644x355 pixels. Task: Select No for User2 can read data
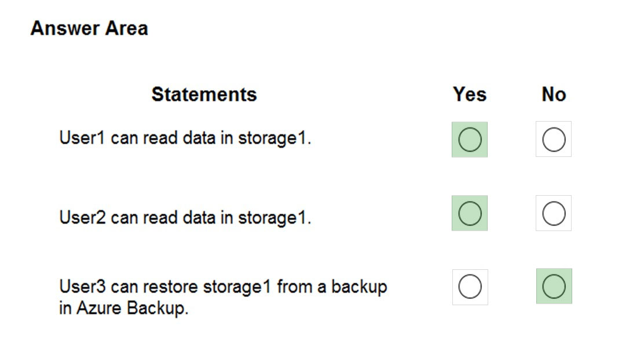point(554,213)
